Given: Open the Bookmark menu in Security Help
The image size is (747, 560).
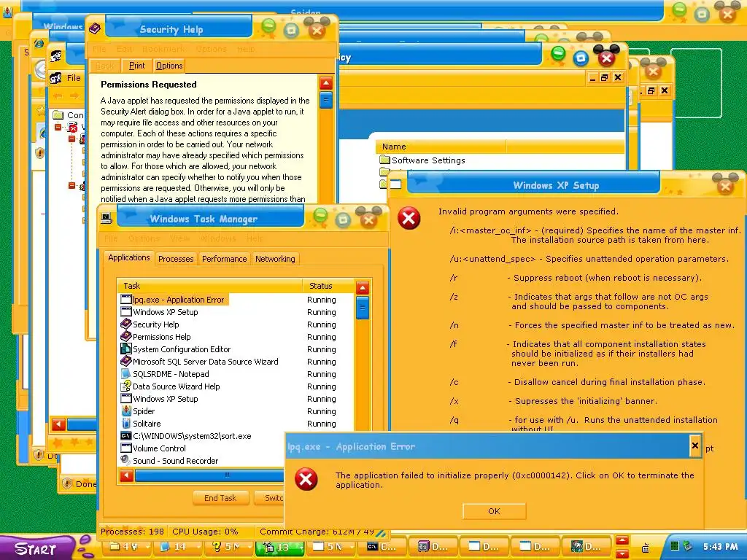Looking at the screenshot, I should [163, 49].
